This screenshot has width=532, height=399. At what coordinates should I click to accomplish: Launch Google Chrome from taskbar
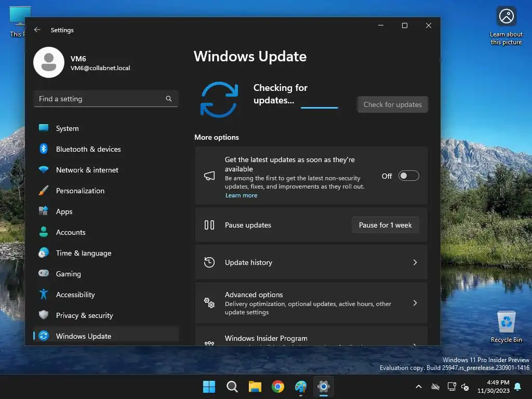click(278, 387)
